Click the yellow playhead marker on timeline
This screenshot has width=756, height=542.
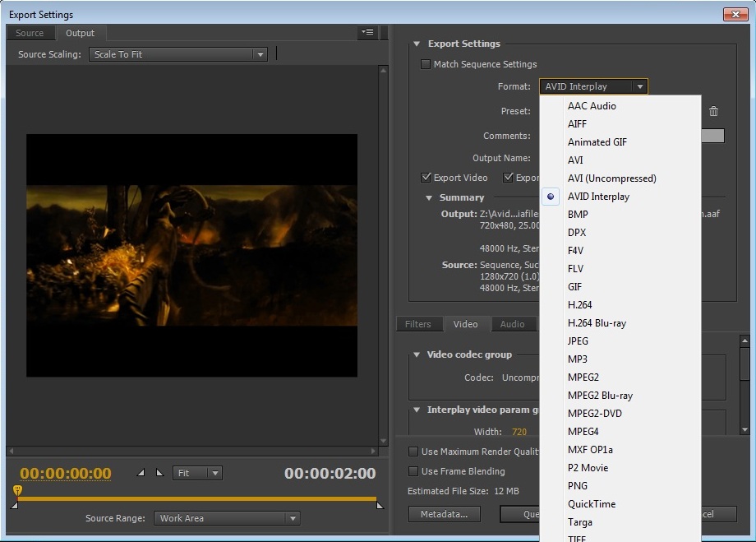click(x=17, y=491)
